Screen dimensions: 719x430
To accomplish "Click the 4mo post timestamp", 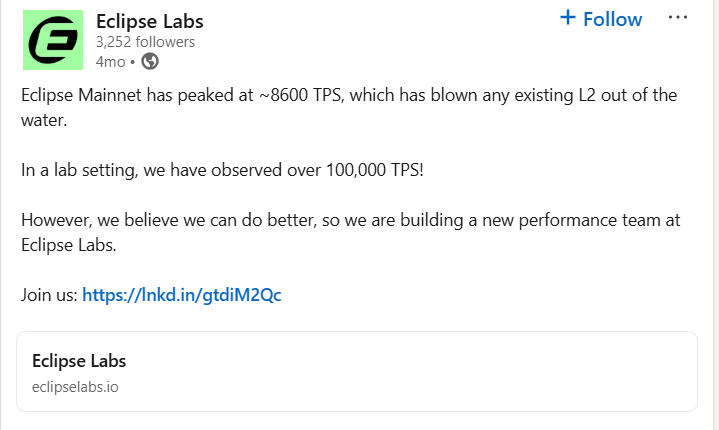I will (111, 61).
